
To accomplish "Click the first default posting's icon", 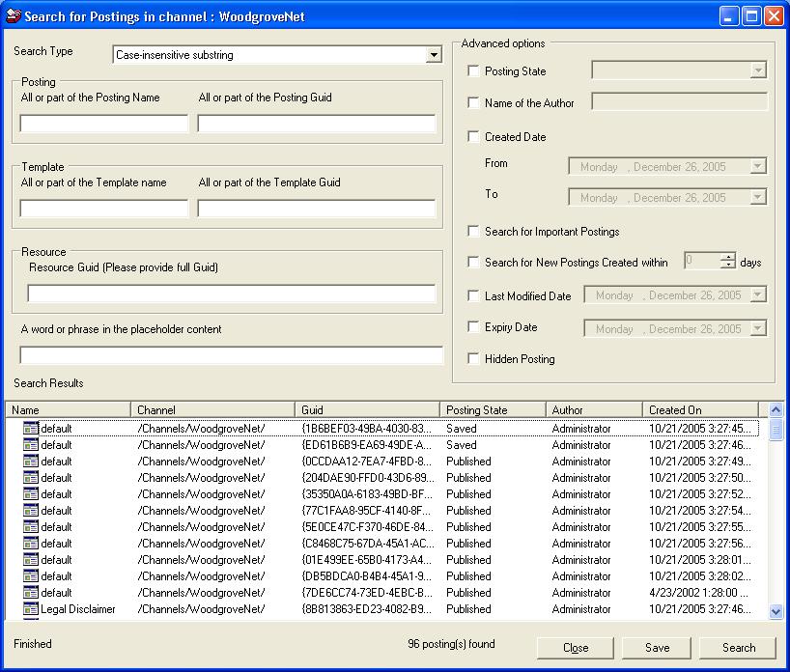I will [x=31, y=429].
